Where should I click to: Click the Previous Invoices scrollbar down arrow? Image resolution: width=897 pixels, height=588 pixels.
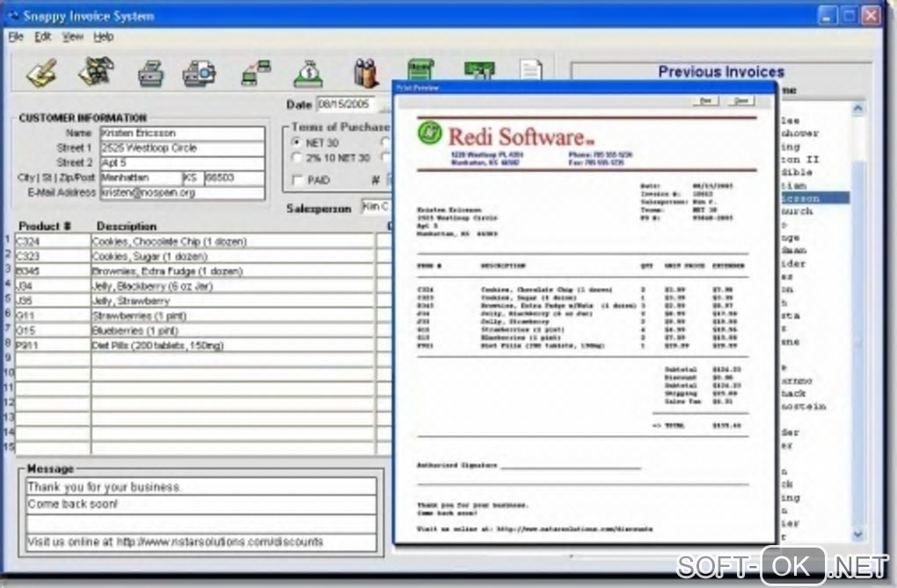coord(857,534)
